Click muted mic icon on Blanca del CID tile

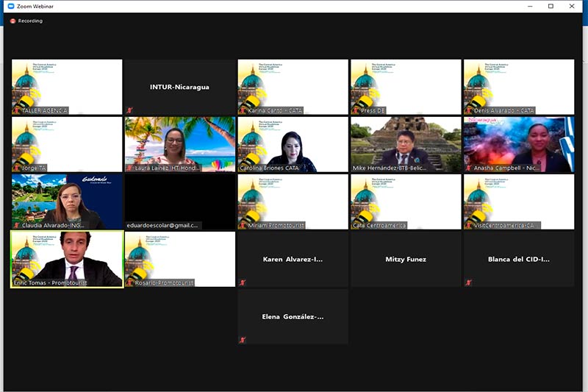[469, 282]
